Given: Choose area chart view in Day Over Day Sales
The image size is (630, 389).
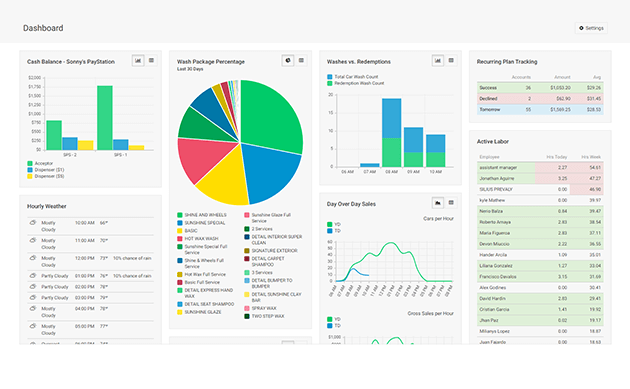Looking at the screenshot, I should point(438,203).
